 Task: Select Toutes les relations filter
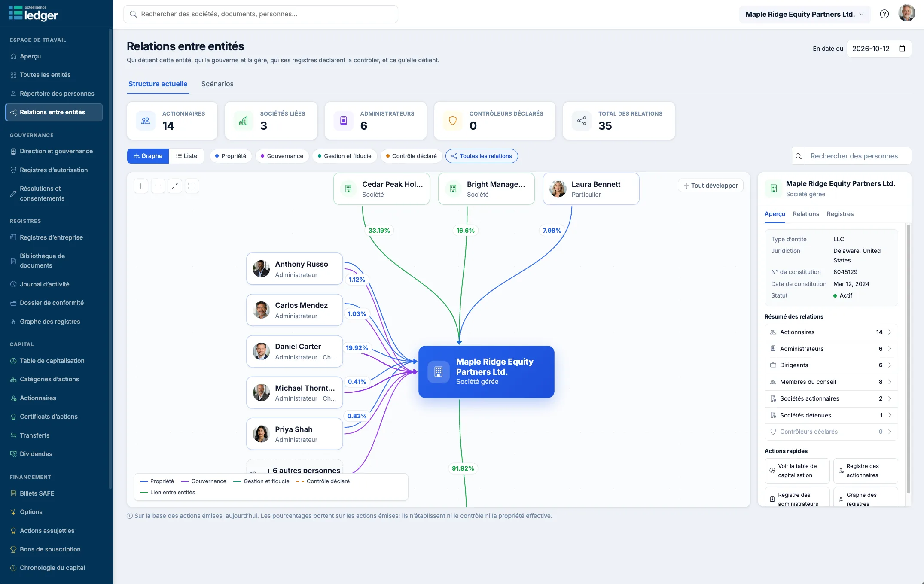tap(482, 156)
